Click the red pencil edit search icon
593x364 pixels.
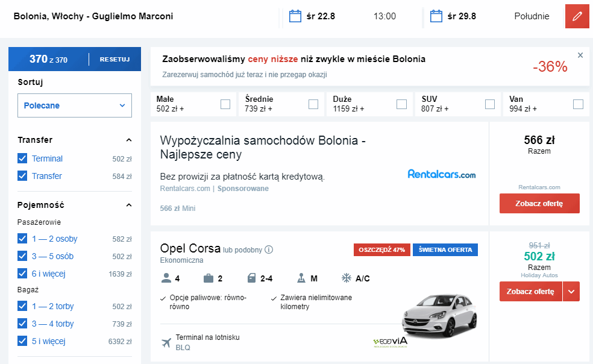[x=577, y=16]
